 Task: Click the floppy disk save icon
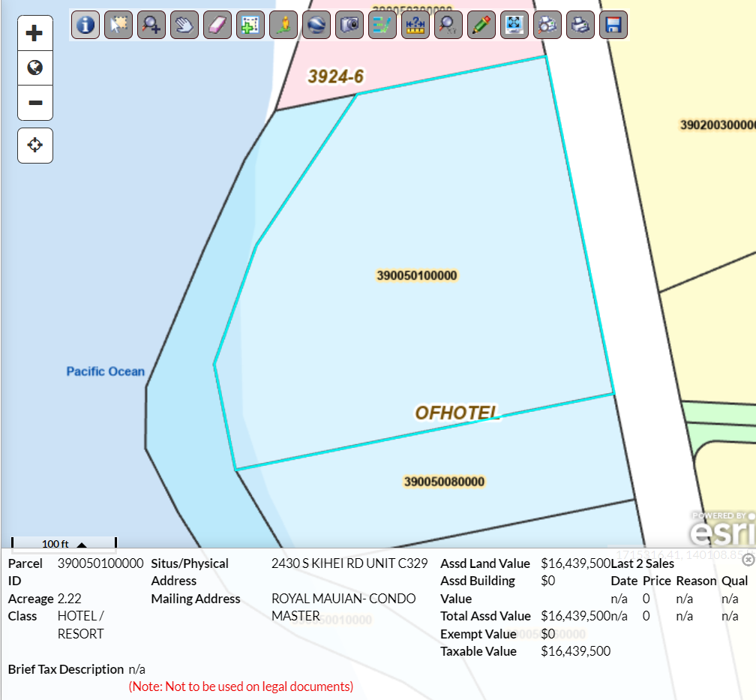coord(613,25)
